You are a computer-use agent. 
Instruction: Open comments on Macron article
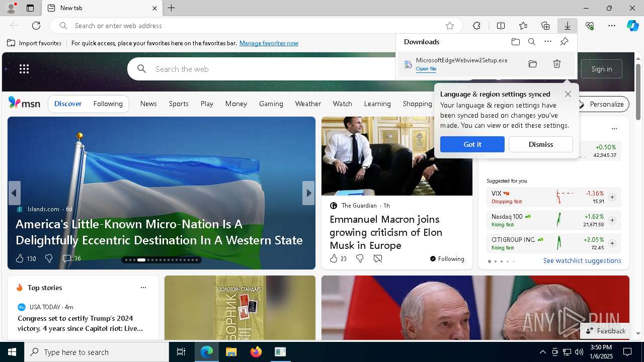(x=378, y=258)
